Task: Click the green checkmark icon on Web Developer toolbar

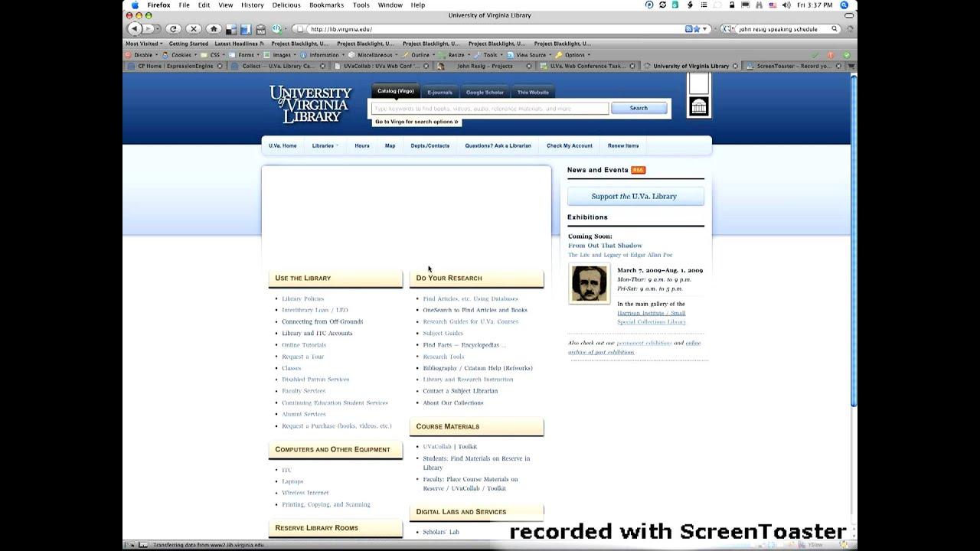Action: click(815, 55)
